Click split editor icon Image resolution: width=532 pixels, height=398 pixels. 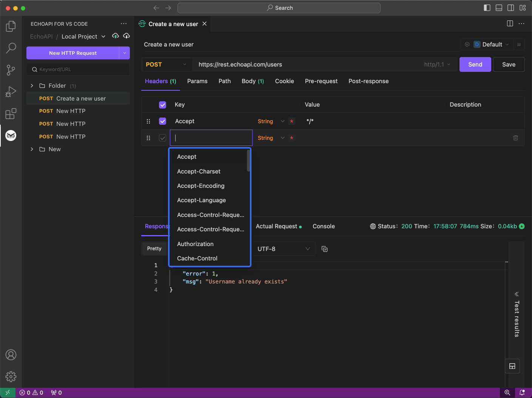(x=510, y=23)
